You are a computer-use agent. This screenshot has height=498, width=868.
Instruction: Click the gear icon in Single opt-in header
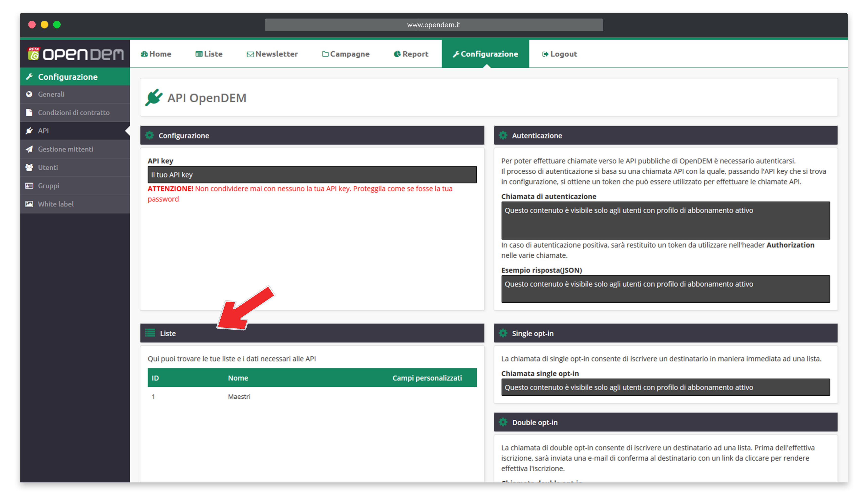coord(503,333)
